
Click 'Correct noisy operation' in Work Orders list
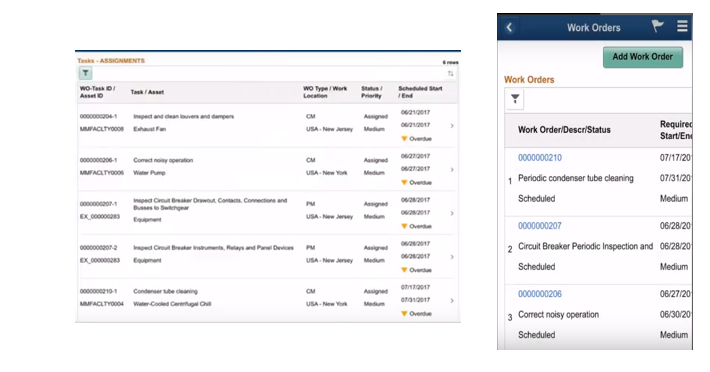click(558, 315)
